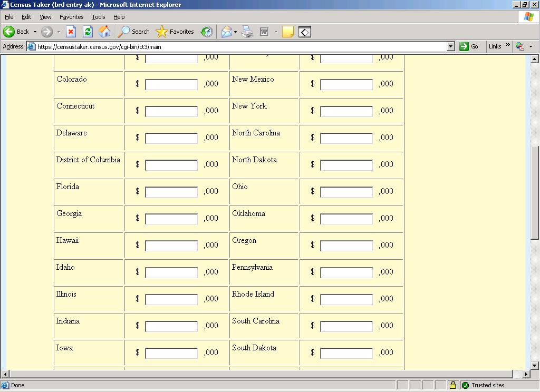The width and height of the screenshot is (540, 392).
Task: Open the Mail icon dropdown arrow
Action: point(236,32)
